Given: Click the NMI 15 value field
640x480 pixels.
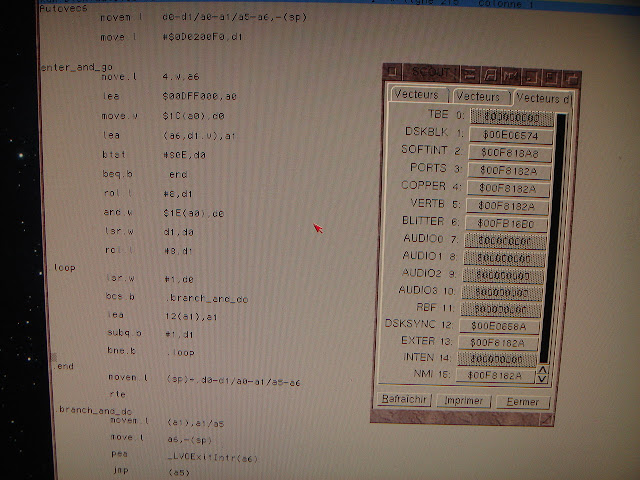Looking at the screenshot, I should (495, 375).
